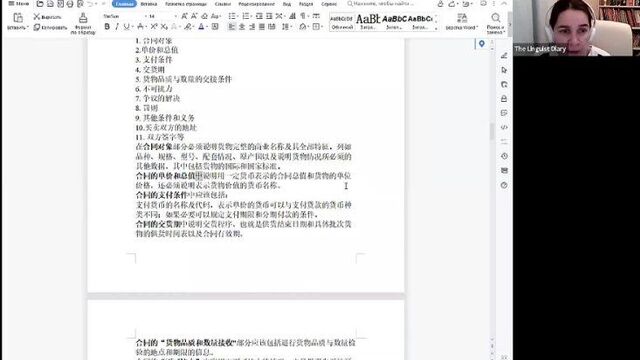The height and width of the screenshot is (360, 640).
Task: Toggle Align Left paragraph alignment
Action: [232, 27]
